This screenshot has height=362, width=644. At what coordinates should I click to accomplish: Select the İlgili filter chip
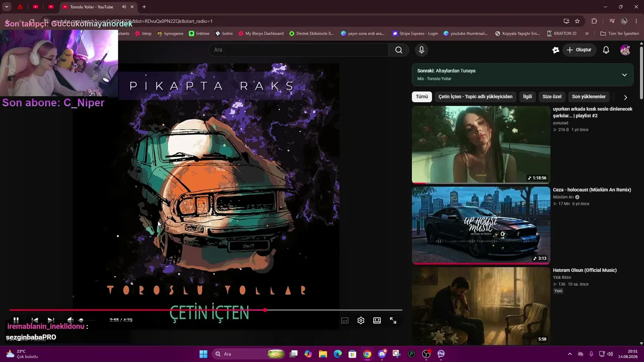[527, 97]
